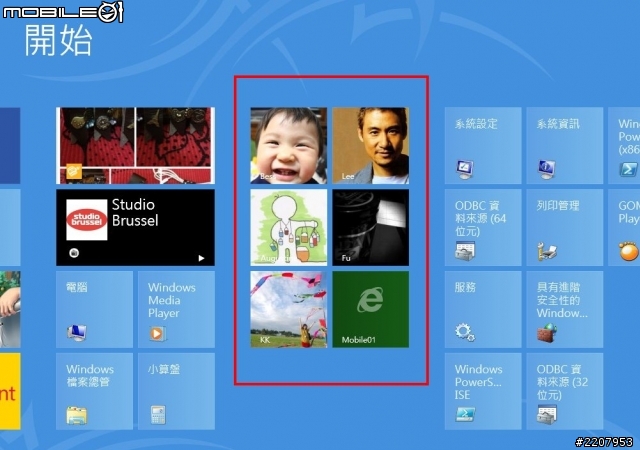Open the 具有進階安全性的 Window... firewall tile

pos(564,309)
